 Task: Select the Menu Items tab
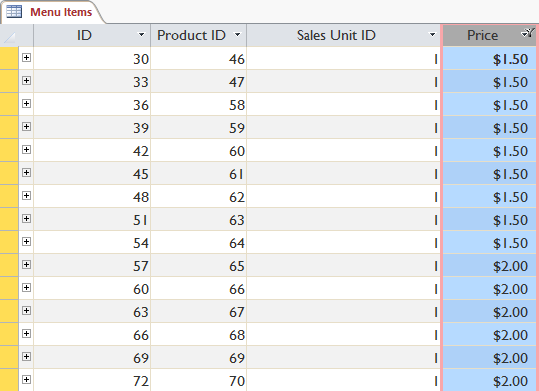tap(52, 12)
